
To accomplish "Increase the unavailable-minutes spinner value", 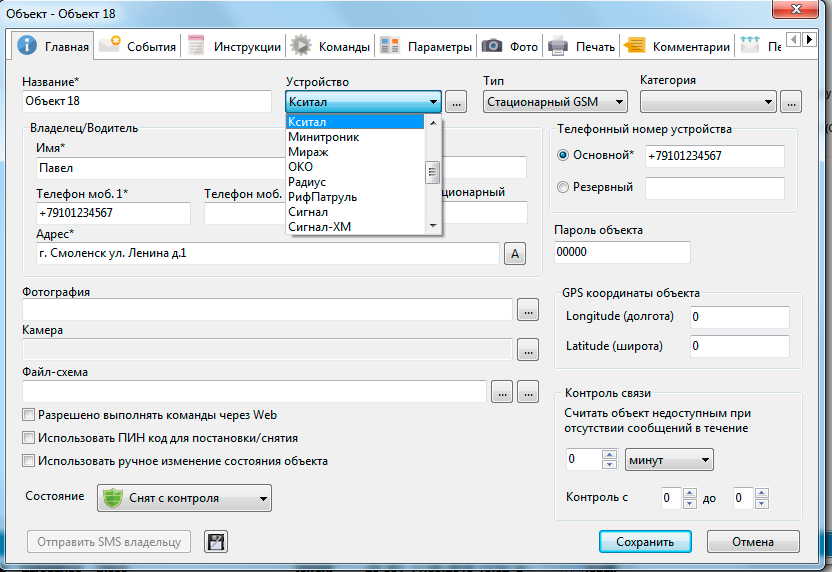I will click(609, 454).
